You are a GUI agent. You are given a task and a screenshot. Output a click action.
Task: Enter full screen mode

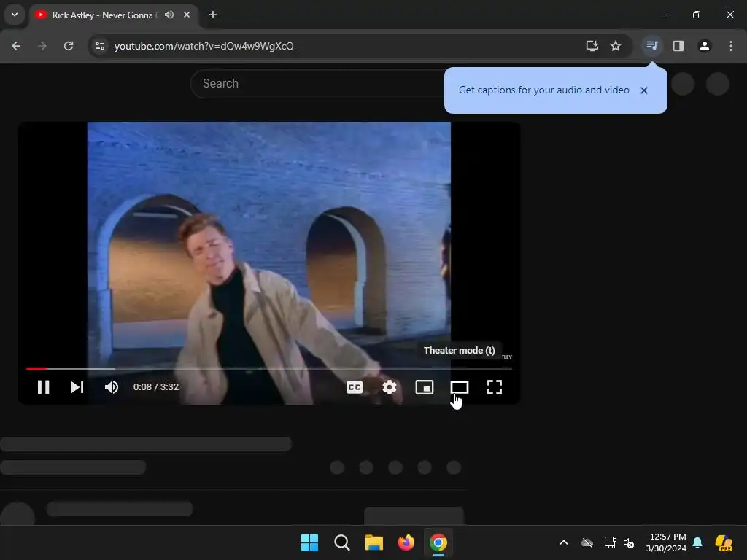495,387
